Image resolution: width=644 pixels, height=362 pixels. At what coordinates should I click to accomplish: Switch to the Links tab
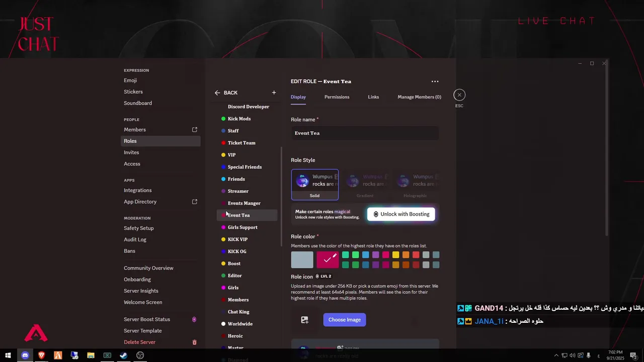[x=373, y=97]
